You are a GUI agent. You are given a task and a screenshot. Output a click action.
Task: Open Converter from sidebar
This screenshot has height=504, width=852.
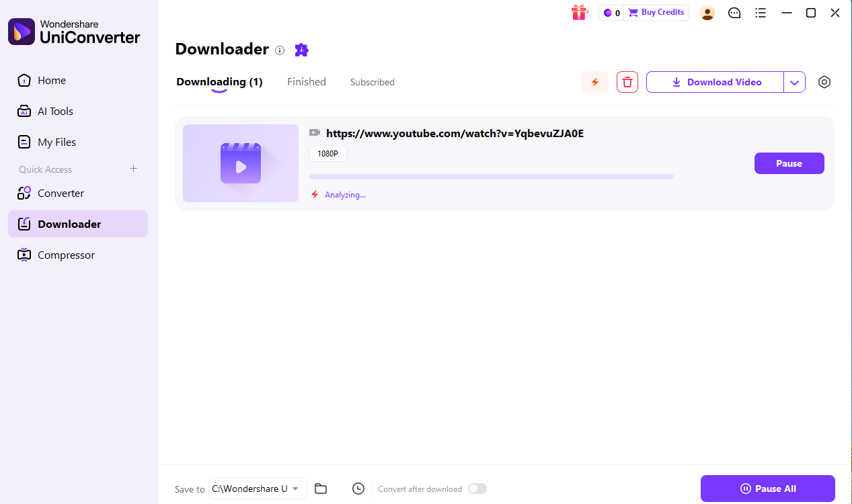tap(78, 194)
